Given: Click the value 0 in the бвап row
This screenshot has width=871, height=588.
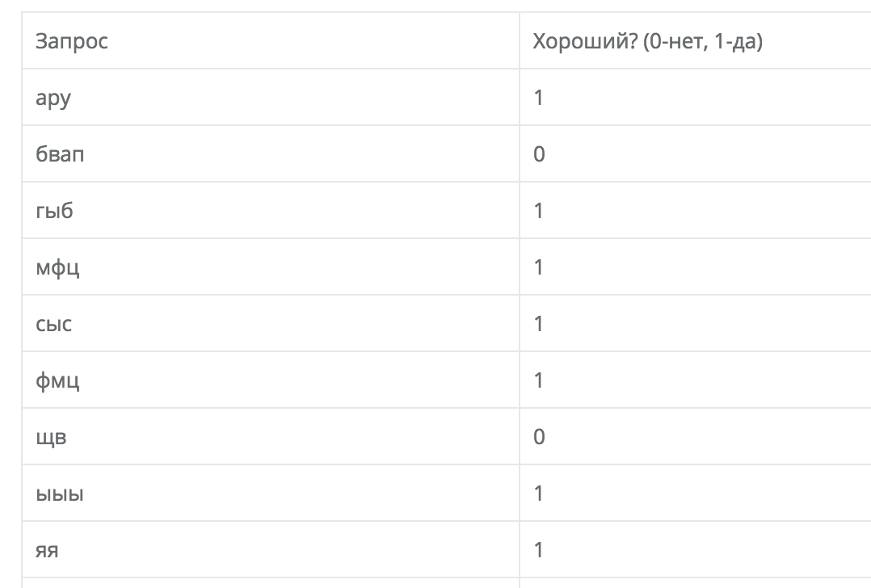Looking at the screenshot, I should coord(539,154).
